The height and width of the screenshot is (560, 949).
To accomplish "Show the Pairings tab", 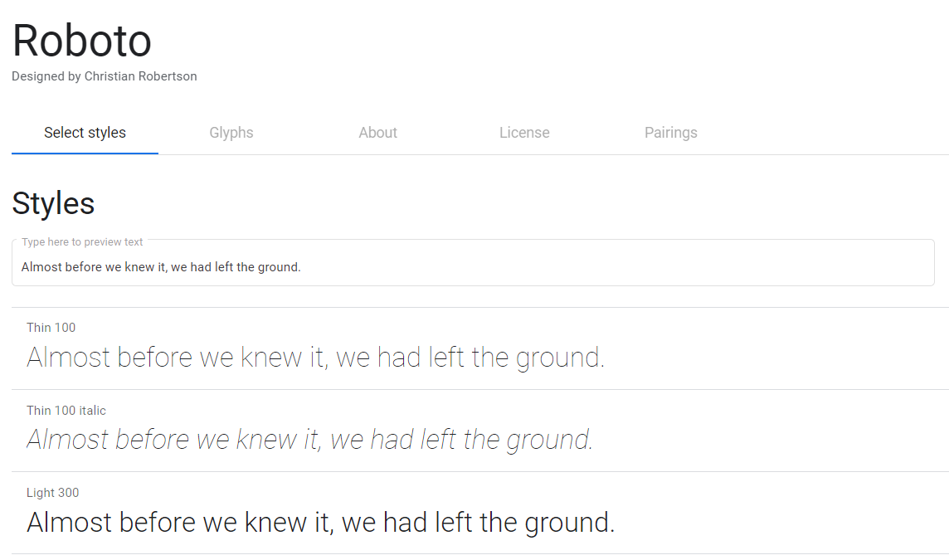I will click(670, 133).
